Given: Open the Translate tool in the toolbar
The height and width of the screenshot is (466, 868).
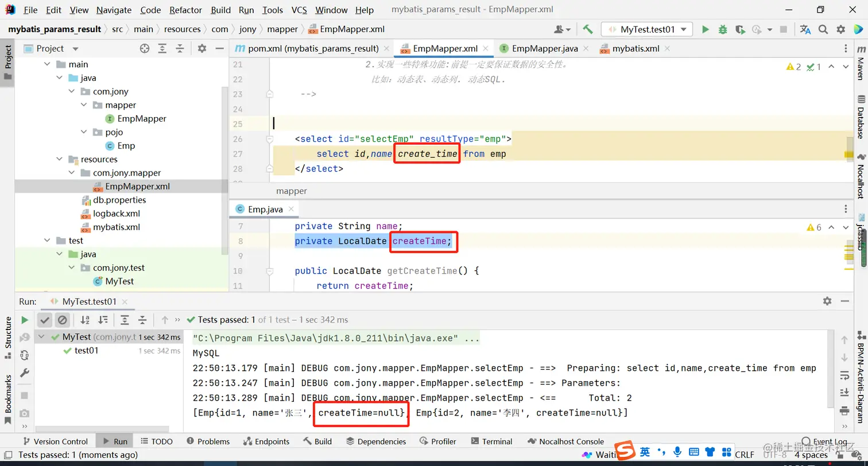Looking at the screenshot, I should 805,29.
